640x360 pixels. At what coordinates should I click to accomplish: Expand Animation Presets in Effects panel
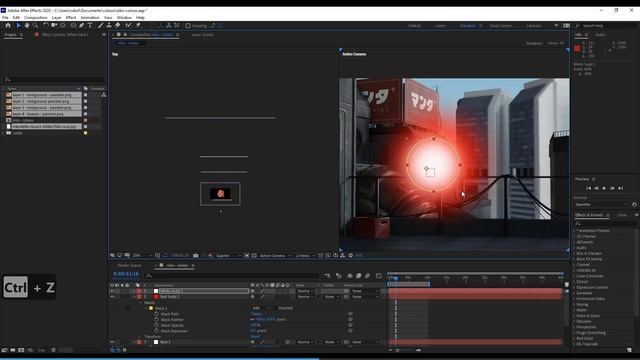(x=574, y=231)
